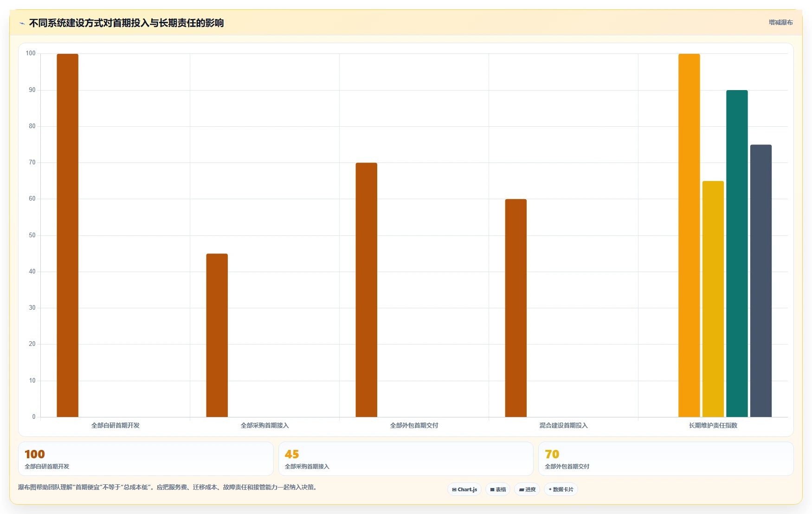Click the 混合建设首期投入 x-axis label
This screenshot has width=812, height=514.
click(564, 425)
